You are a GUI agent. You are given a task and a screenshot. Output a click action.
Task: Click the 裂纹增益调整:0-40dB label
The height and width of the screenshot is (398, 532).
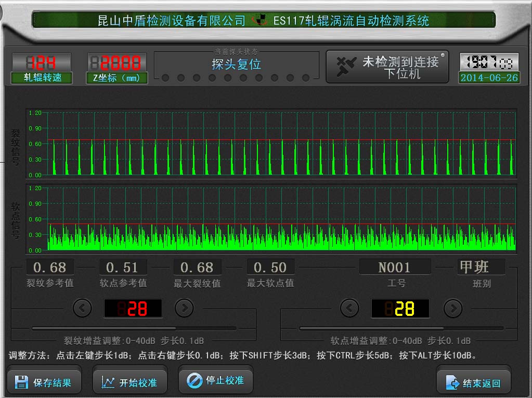[134, 340]
